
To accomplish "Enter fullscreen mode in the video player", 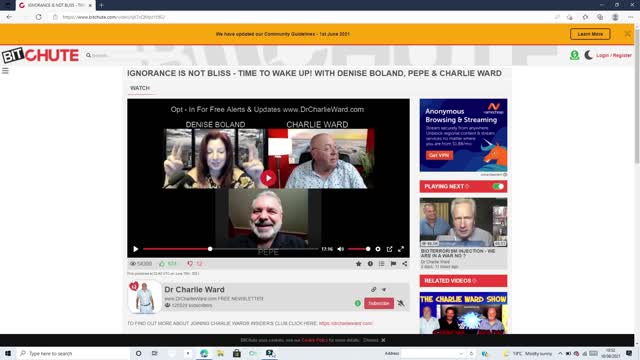I will coord(401,249).
